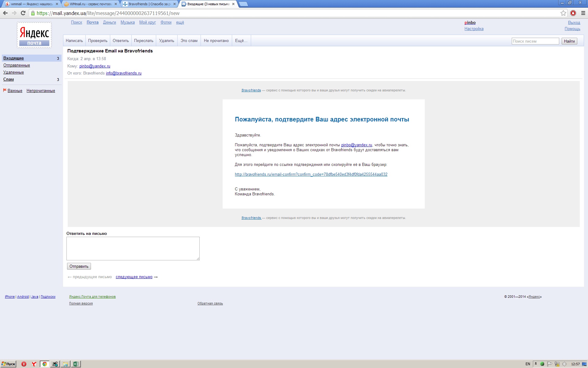This screenshot has height=368, width=588.
Task: Open the Входящие folder
Action: click(32, 58)
